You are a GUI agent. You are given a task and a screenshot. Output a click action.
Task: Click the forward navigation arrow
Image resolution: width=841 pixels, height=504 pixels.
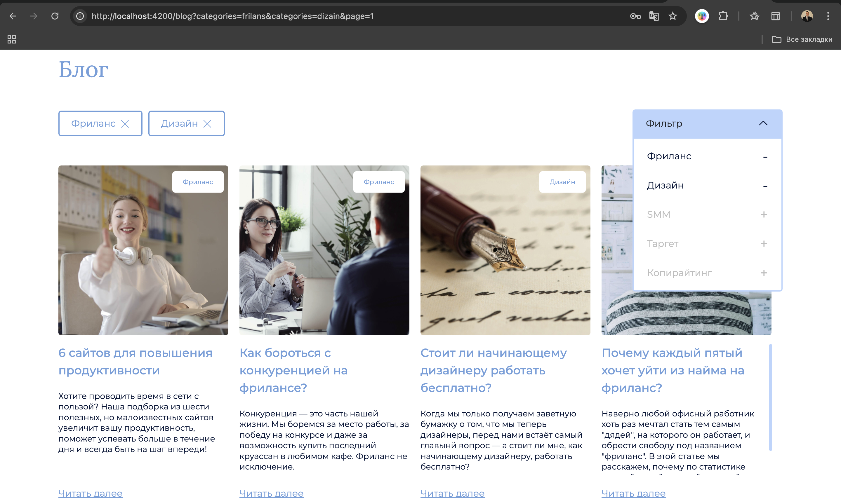tap(34, 16)
